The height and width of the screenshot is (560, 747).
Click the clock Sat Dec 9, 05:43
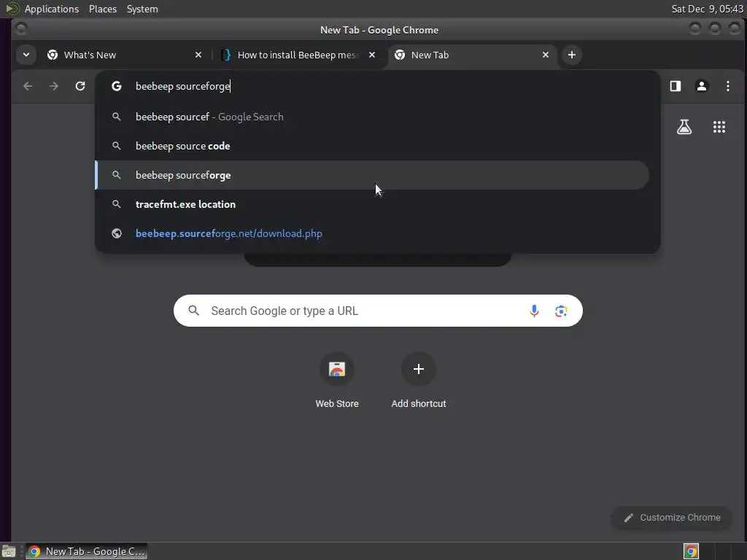(707, 9)
